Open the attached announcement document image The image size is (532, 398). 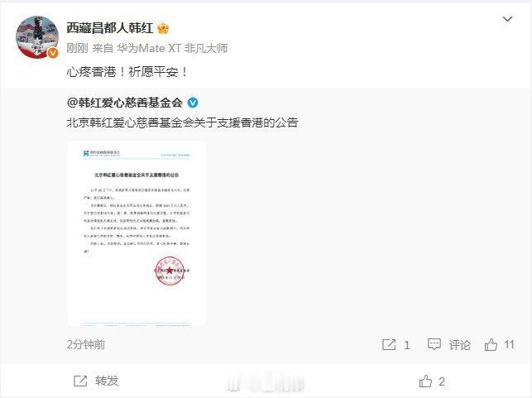point(137,233)
